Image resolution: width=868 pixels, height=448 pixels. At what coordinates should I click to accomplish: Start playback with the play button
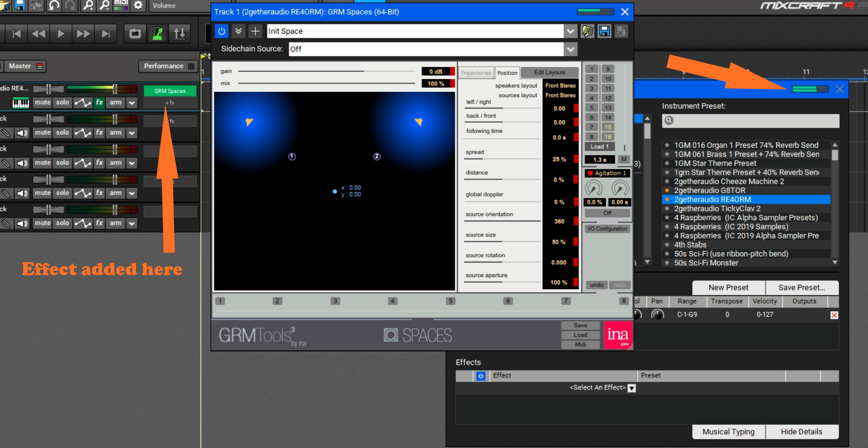[x=61, y=33]
